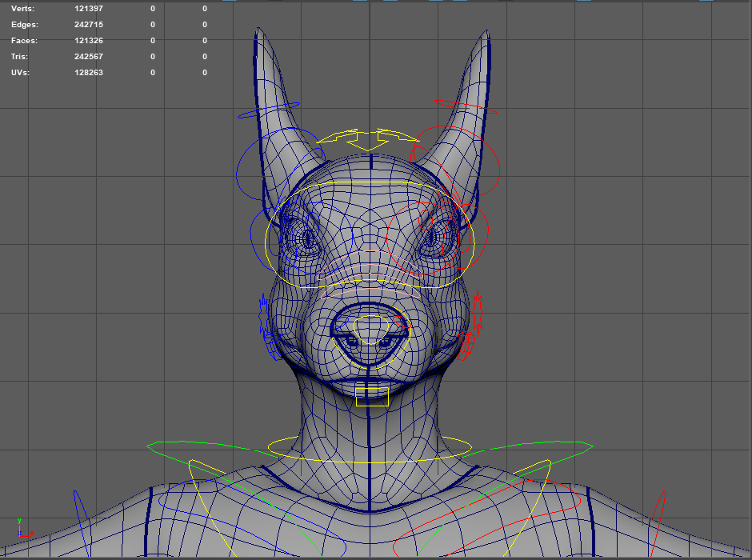Click the Edges: label in HUD

[25, 25]
